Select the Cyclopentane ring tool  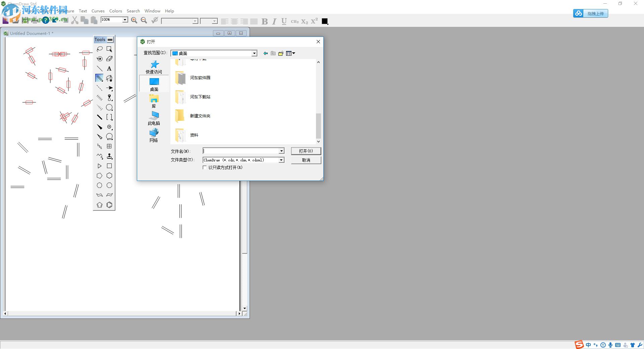click(x=100, y=176)
